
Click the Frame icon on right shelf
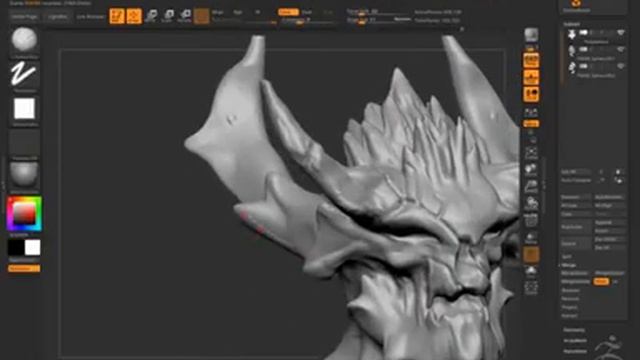(531, 153)
